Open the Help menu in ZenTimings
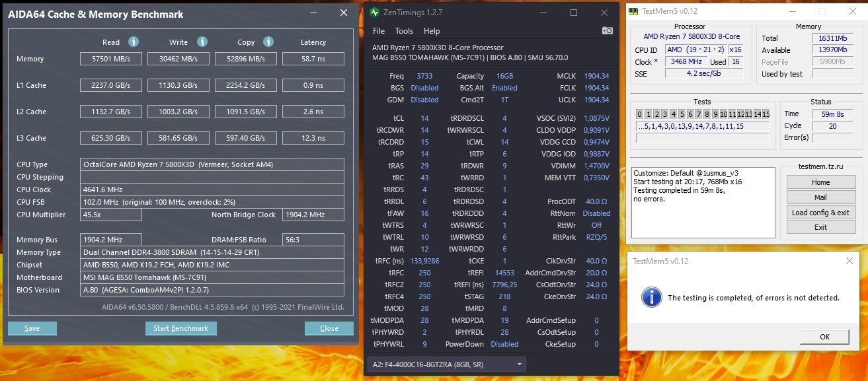This screenshot has height=381, width=868. (x=432, y=31)
